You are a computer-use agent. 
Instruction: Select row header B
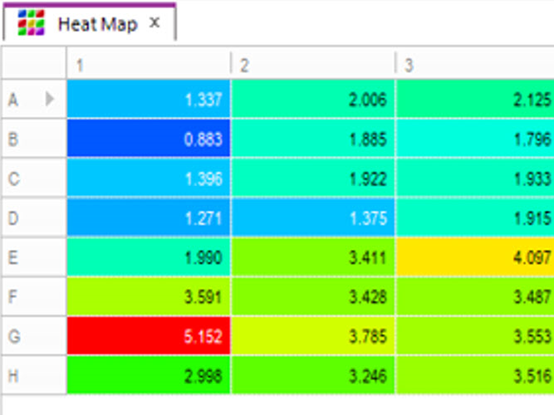tap(34, 138)
